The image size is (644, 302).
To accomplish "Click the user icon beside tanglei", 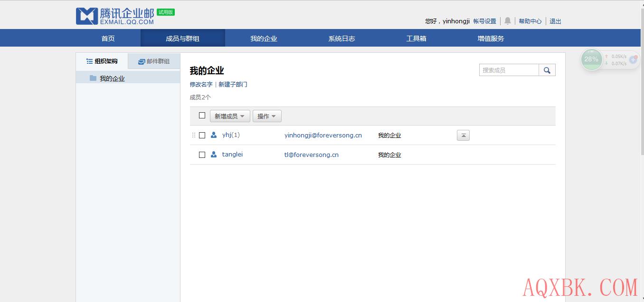I will click(214, 155).
